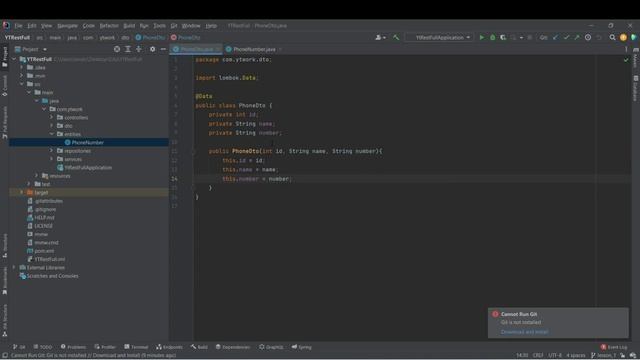Click the orange IDE updates icon
The image size is (640, 360).
tap(623, 38)
